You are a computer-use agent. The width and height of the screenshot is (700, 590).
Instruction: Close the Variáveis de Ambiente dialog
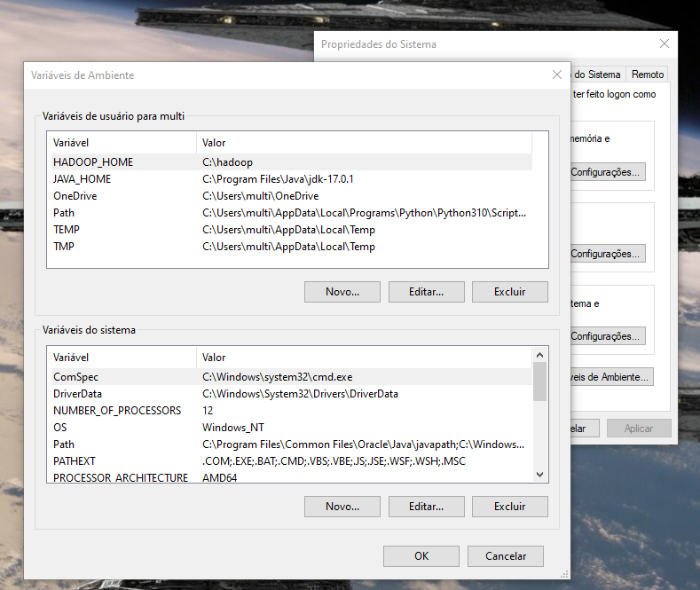click(556, 75)
